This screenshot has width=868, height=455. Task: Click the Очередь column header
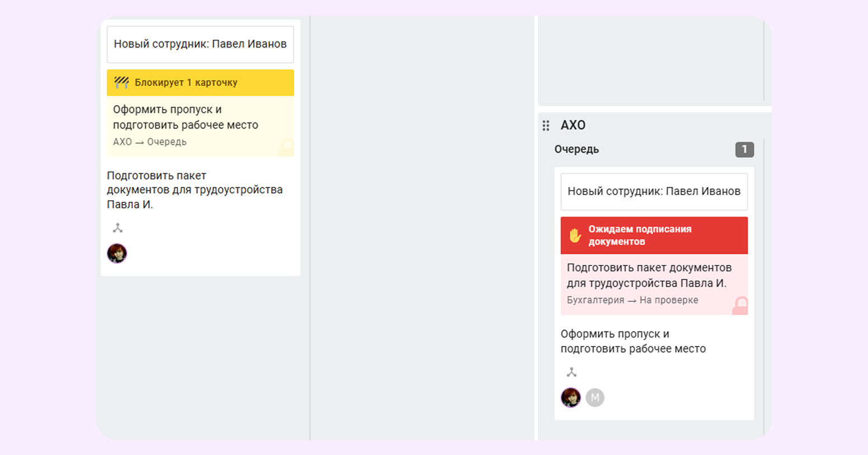coord(577,149)
